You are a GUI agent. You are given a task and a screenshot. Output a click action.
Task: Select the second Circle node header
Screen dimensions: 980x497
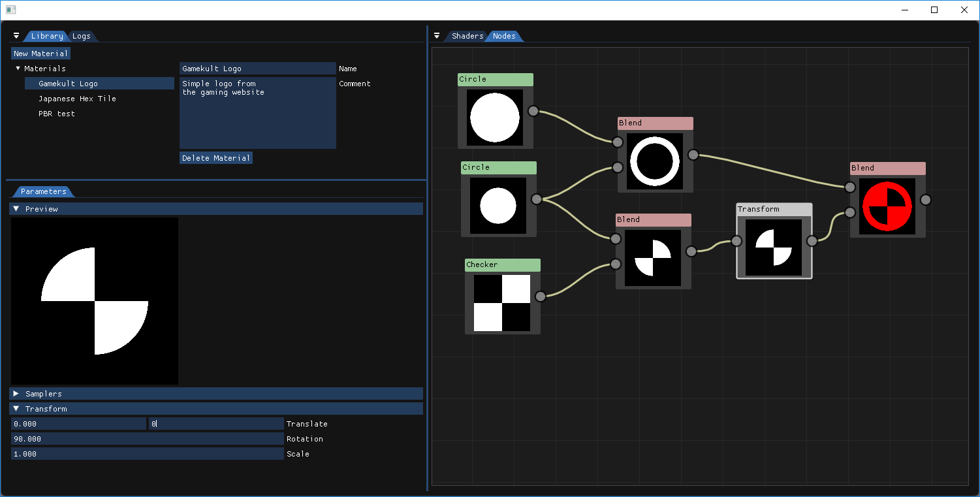[x=499, y=168]
